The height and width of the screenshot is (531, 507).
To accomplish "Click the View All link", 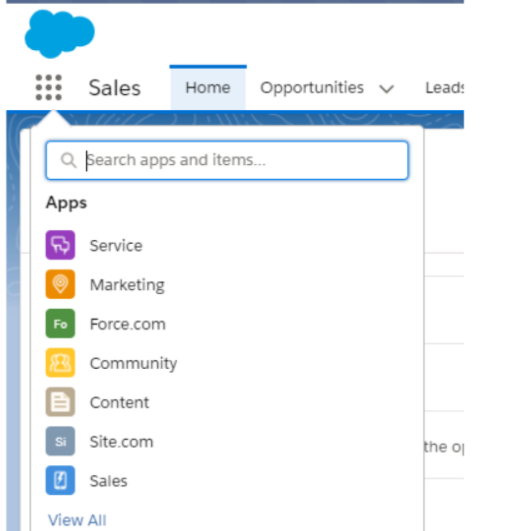I will pos(77,520).
